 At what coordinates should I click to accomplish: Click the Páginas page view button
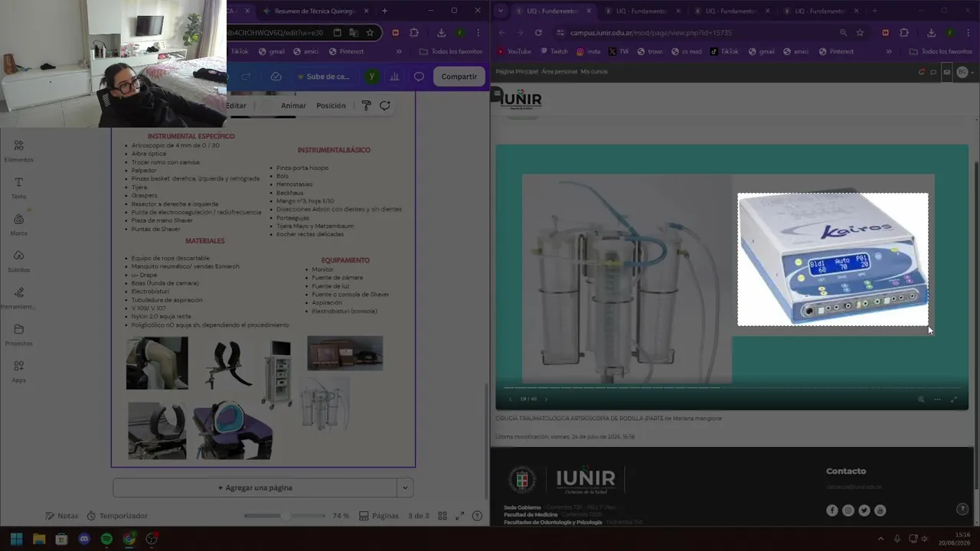[379, 516]
